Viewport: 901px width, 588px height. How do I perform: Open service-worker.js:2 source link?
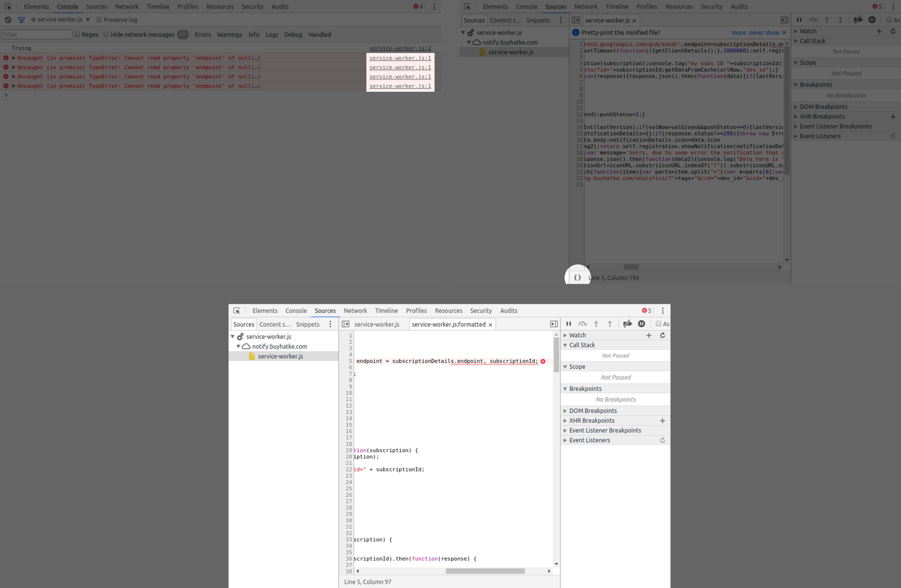click(x=400, y=48)
